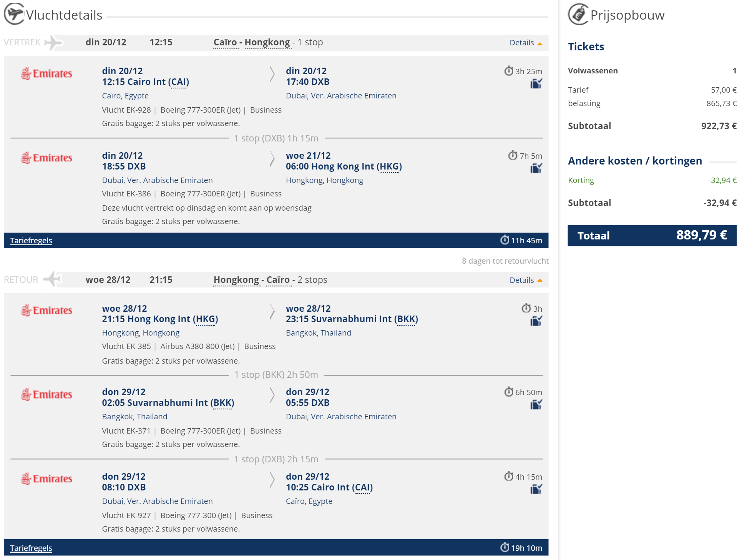Viewport: 742px width, 560px height.
Task: Click the 'Vlucht EK-928' flight number text
Action: pos(126,110)
